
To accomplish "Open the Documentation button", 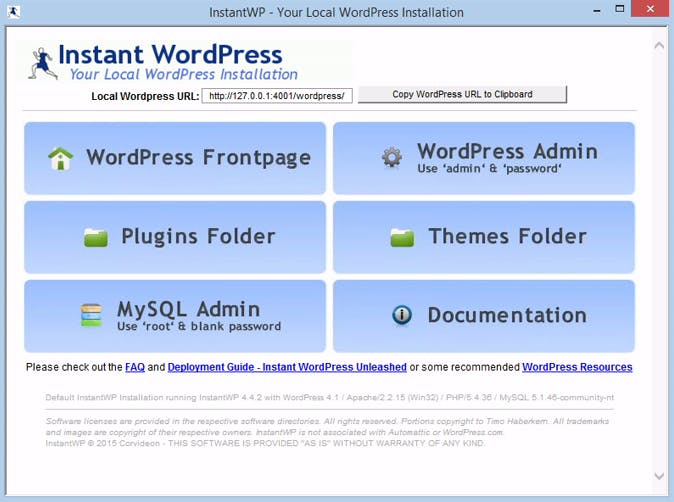I will [x=484, y=316].
